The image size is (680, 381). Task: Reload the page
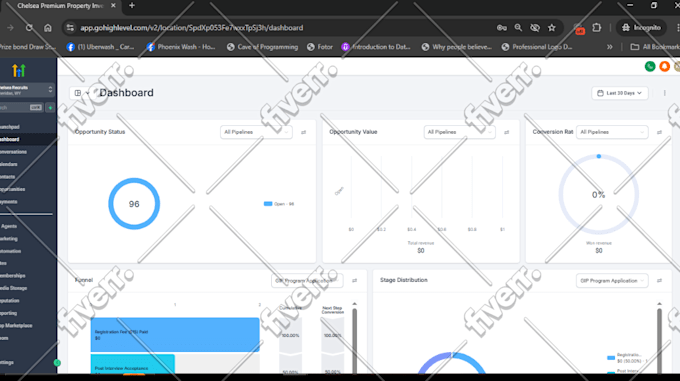[x=29, y=28]
